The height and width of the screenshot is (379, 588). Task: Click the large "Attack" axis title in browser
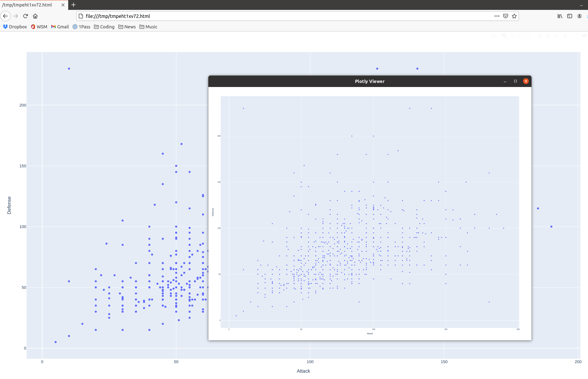point(303,371)
